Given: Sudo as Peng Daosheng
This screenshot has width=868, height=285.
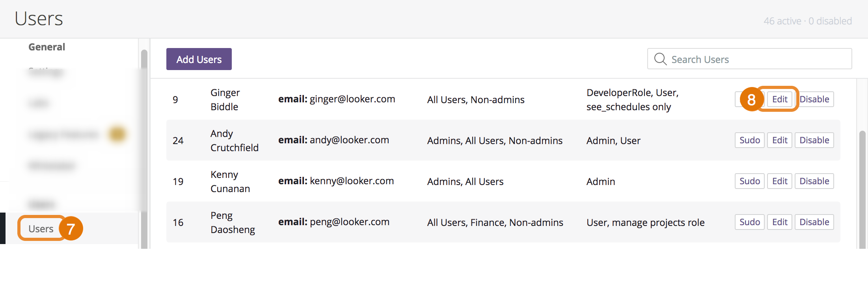Looking at the screenshot, I should pyautogui.click(x=749, y=222).
